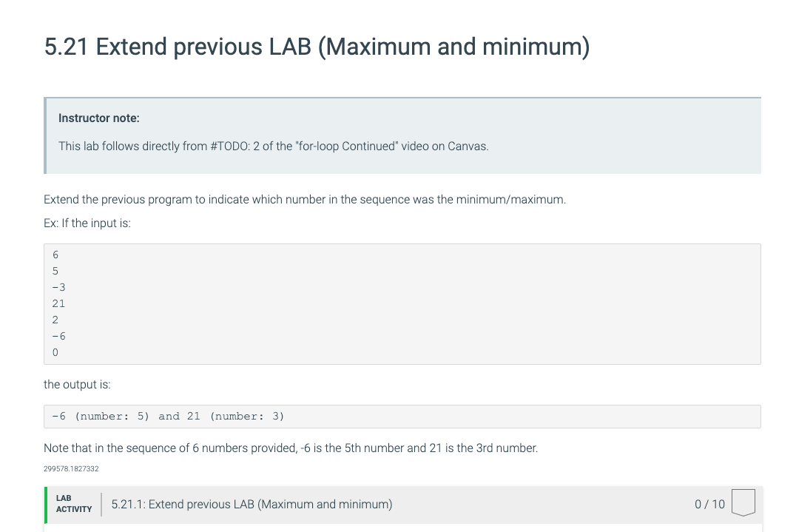This screenshot has height=532, width=796.
Task: Click the content ID 299578.1827332
Action: coord(71,468)
